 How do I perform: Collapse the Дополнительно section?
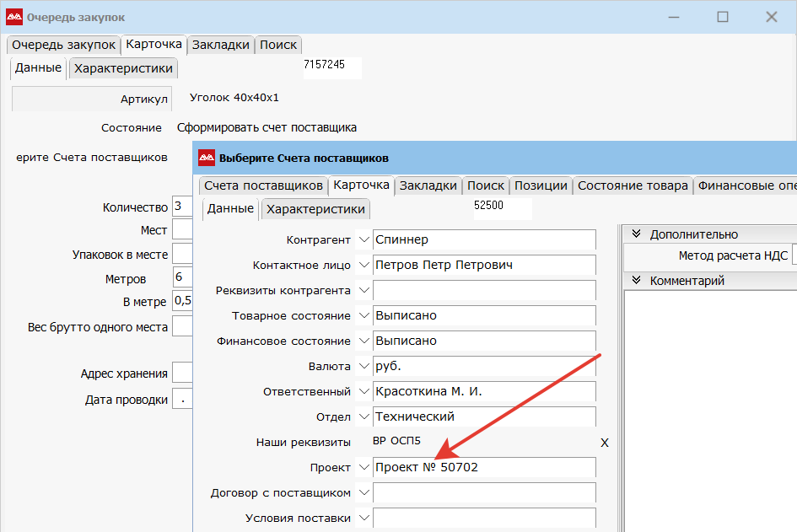pyautogui.click(x=637, y=234)
